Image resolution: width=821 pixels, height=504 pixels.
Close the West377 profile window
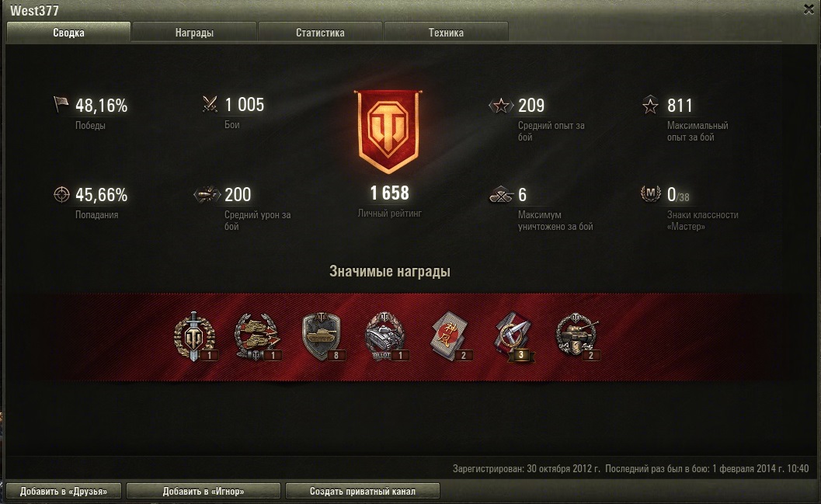pyautogui.click(x=809, y=9)
